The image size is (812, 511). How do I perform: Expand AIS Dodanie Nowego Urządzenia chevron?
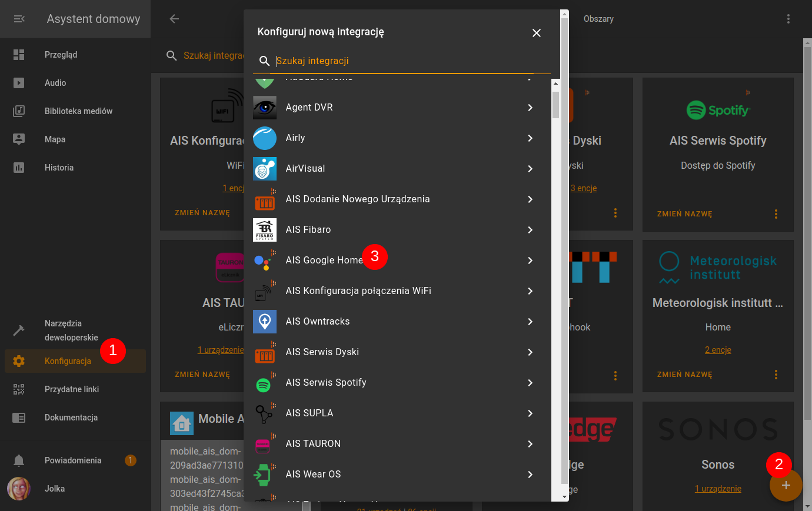[x=530, y=199]
